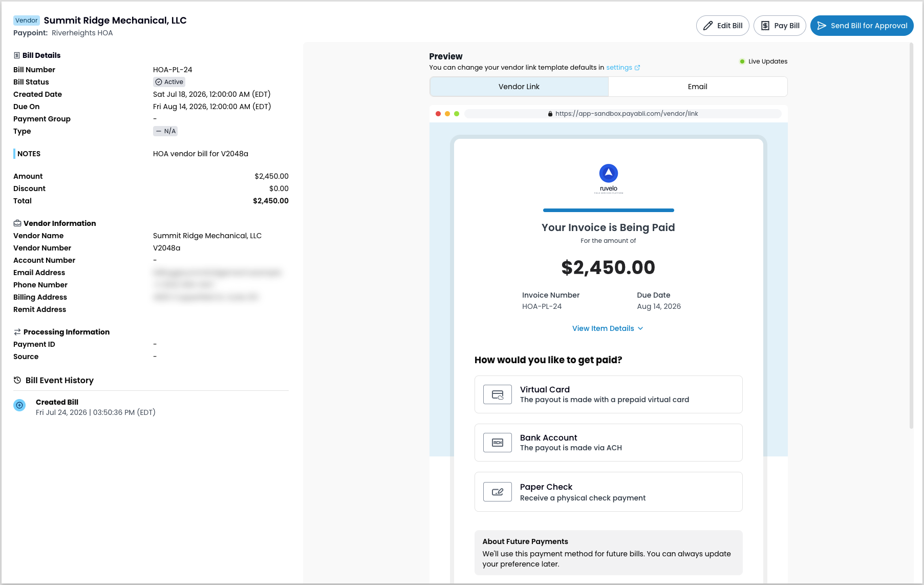Click the N/A type badge

[165, 131]
